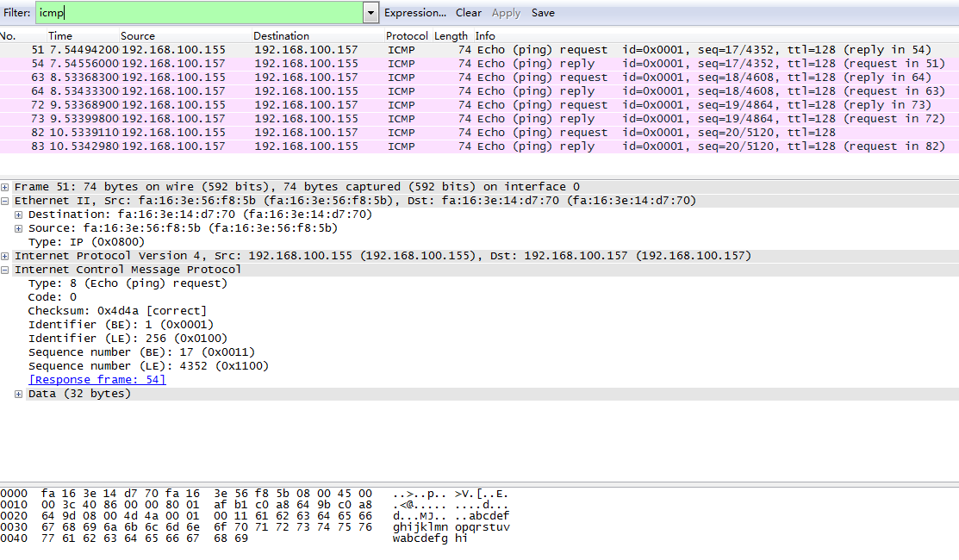Follow the Response frame 54 link
959x560 pixels.
point(97,379)
